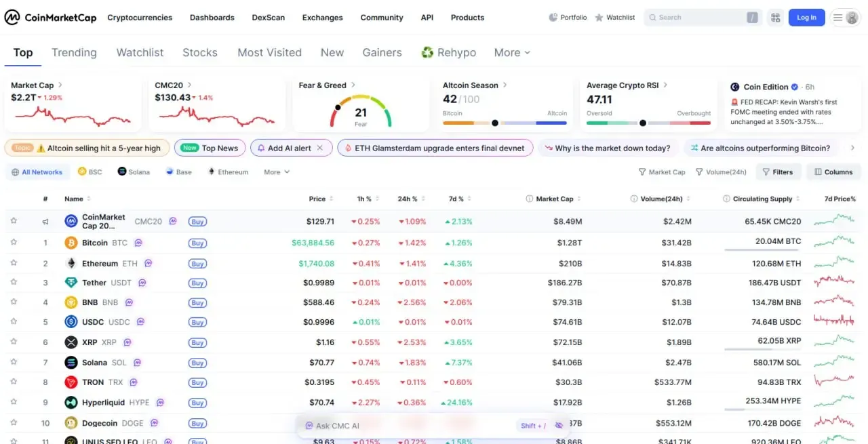Click the Log In button

(x=806, y=18)
